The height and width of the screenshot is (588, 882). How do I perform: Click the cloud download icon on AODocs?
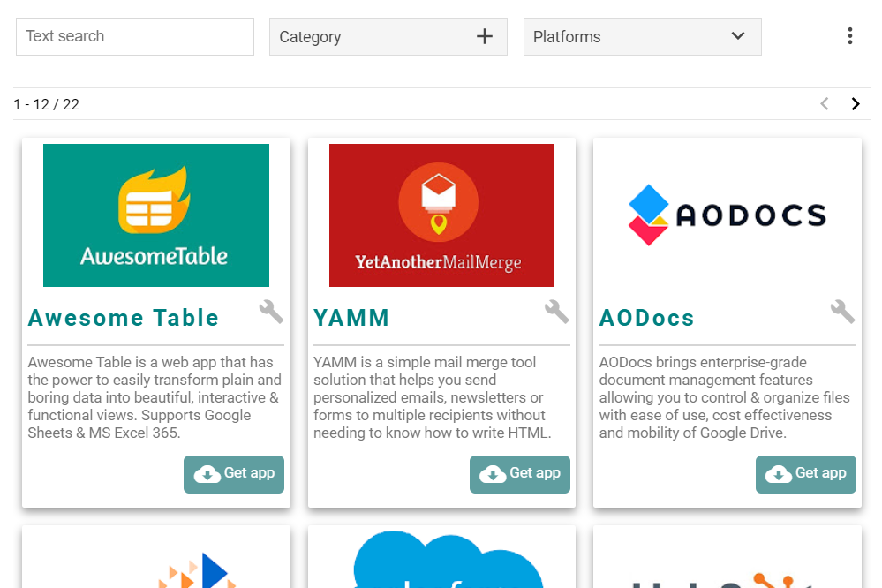pos(779,474)
